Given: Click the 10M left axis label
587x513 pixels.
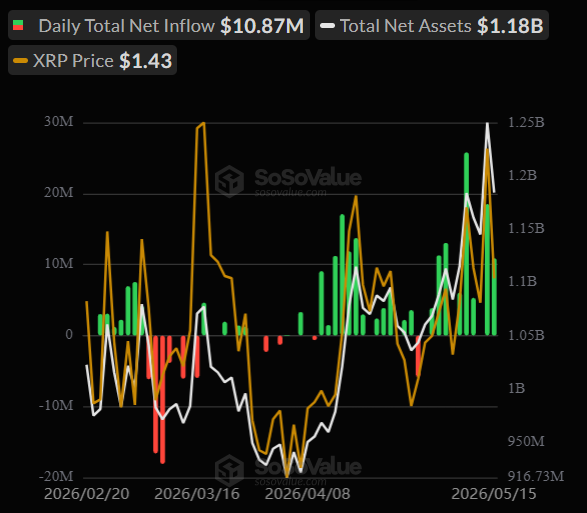Looking at the screenshot, I should [59, 263].
